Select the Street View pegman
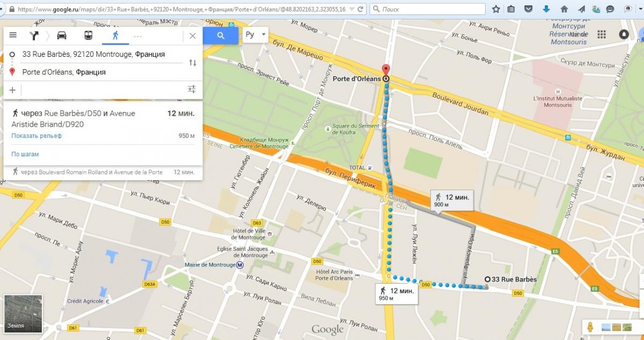644x340 pixels. click(590, 327)
